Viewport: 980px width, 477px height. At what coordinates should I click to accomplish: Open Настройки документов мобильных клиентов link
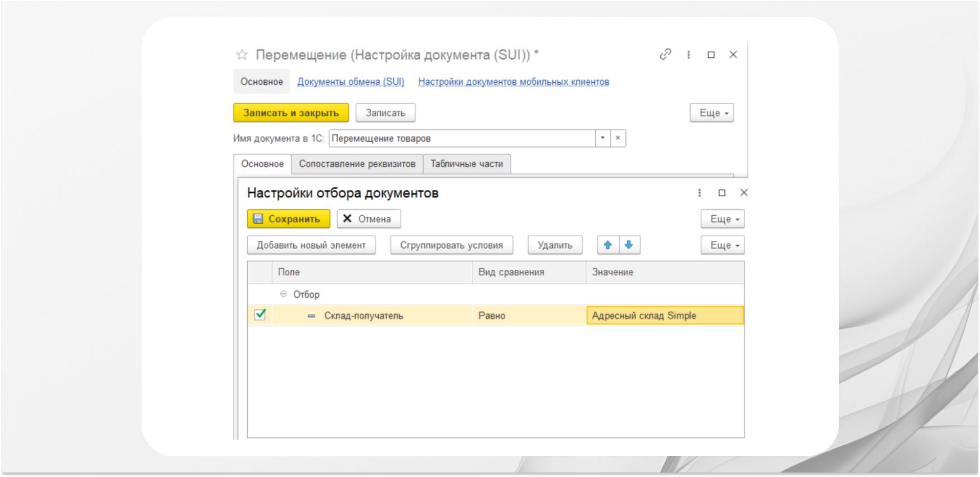(514, 82)
